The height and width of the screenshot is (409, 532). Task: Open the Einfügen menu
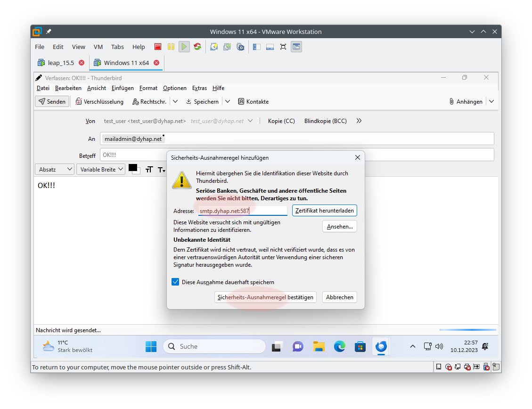[123, 88]
